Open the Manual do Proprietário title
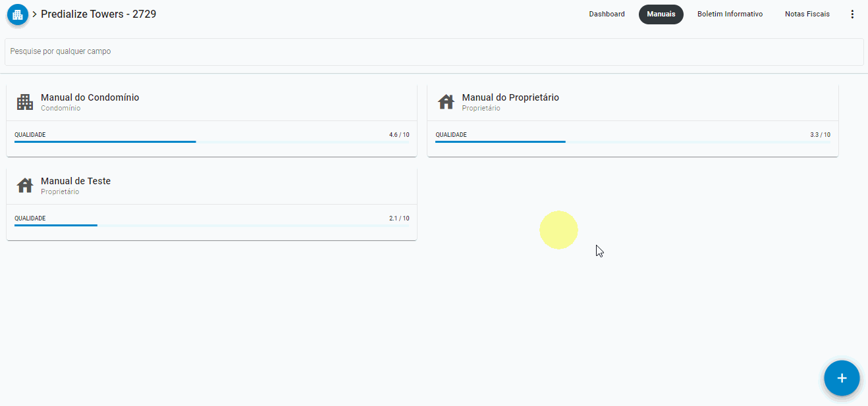Screen dimensions: 868x406 [510, 97]
